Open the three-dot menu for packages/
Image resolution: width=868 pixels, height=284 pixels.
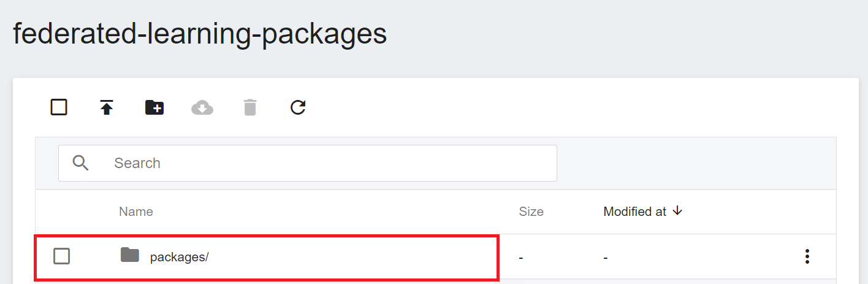(x=807, y=256)
